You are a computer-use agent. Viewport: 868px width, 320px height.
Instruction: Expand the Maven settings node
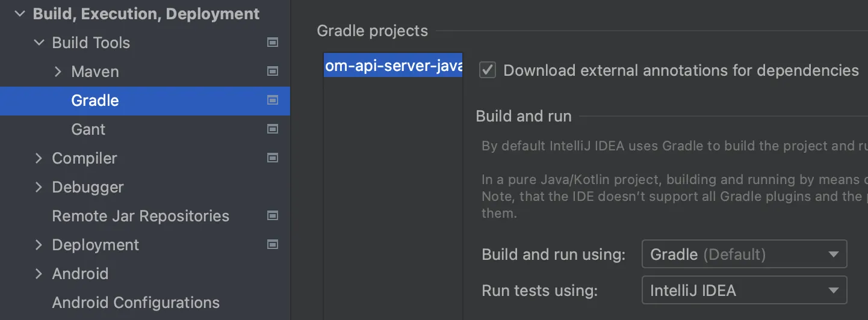pos(58,72)
